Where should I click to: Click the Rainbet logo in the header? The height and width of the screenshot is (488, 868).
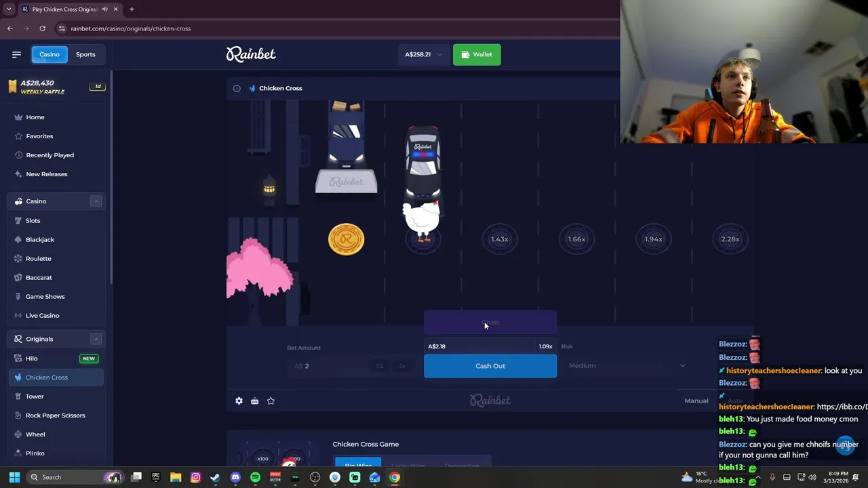251,54
